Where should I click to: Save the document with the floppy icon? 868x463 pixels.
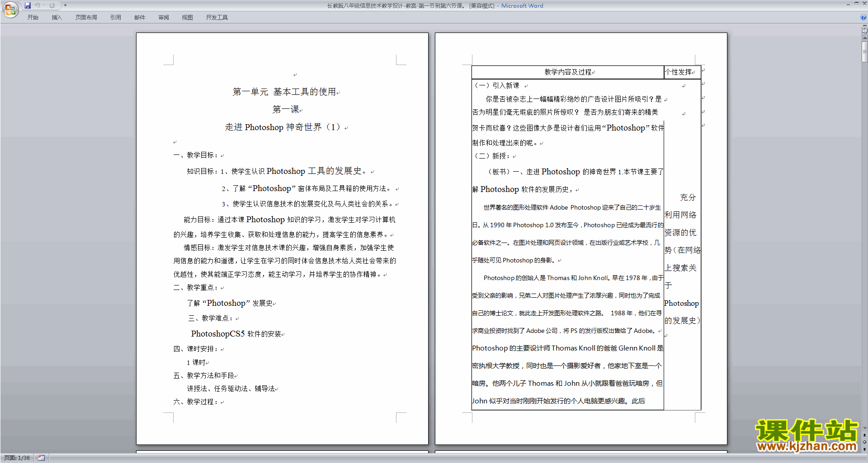point(28,5)
